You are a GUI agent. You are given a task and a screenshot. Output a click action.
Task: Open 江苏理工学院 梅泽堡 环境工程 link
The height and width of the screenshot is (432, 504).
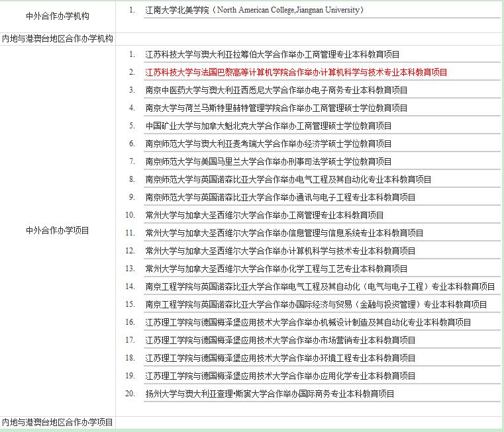[280, 358]
